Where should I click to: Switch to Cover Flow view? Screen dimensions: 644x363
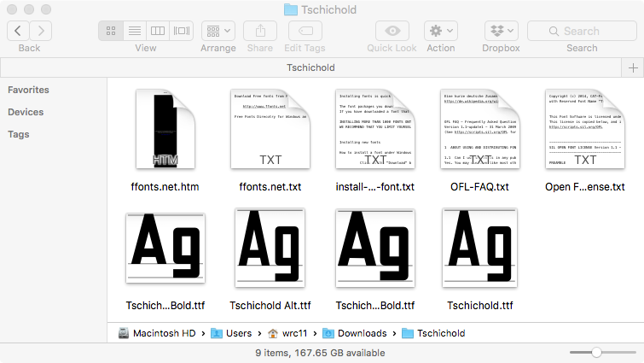point(181,31)
